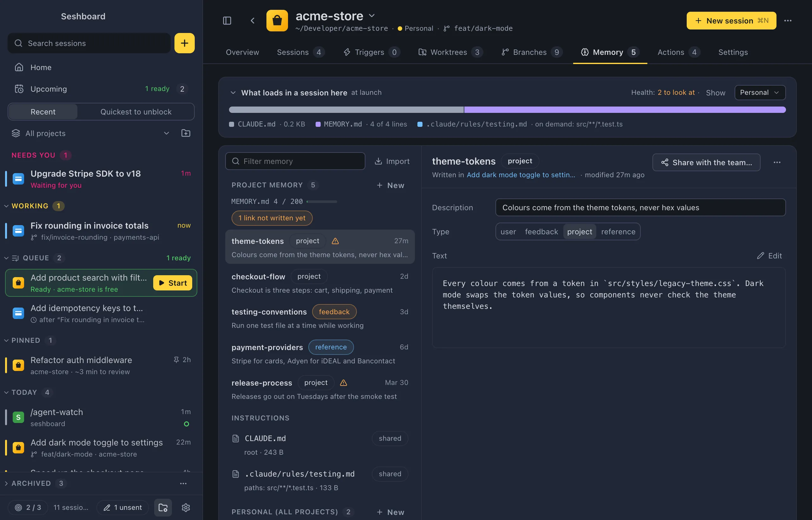812x520 pixels.
Task: Click the back arrow beside acme-store icon
Action: pyautogui.click(x=252, y=21)
